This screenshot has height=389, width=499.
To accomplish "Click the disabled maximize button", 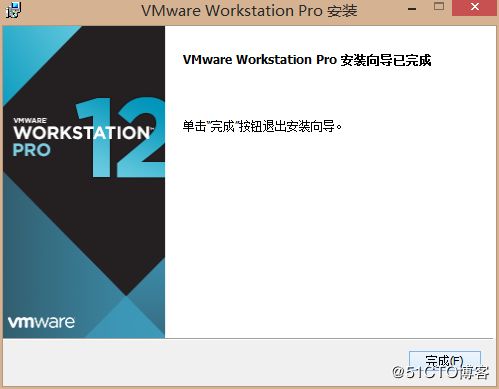I will click(x=439, y=6).
